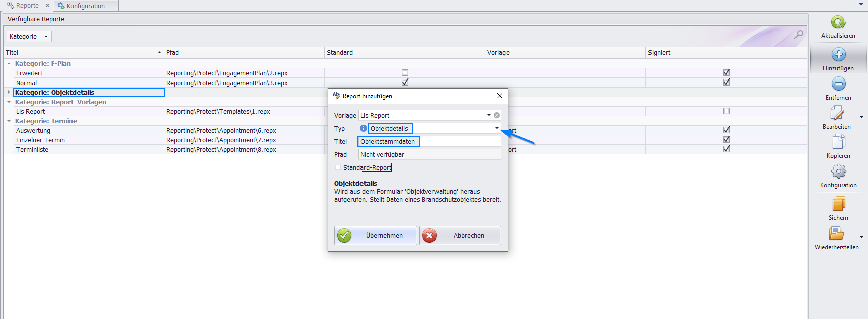The height and width of the screenshot is (319, 868).
Task: Click the Wiederherstellen restore icon
Action: [836, 233]
